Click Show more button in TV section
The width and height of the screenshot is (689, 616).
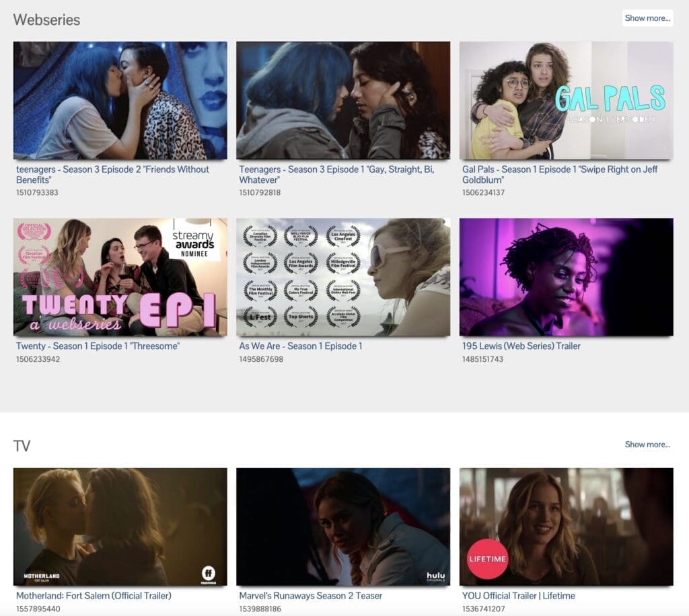[x=647, y=445]
